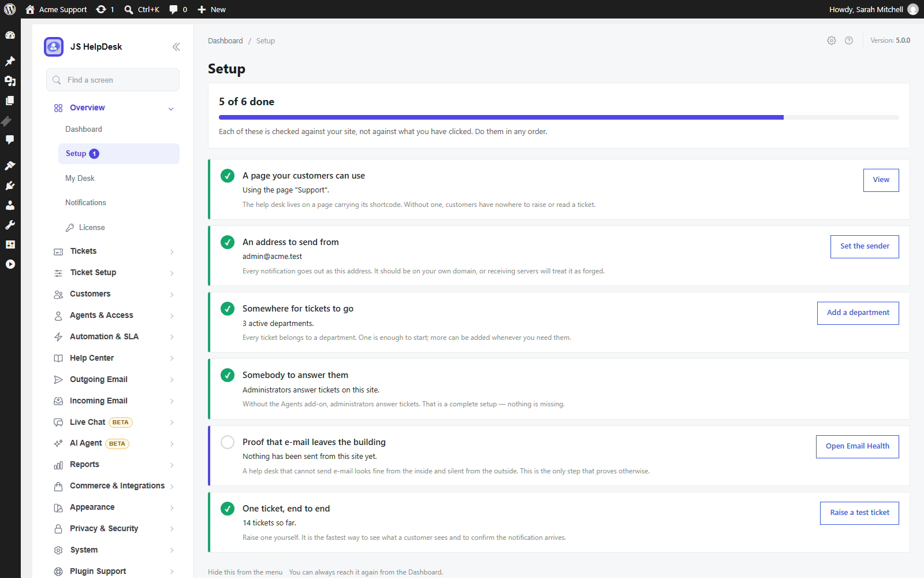Open Media icon in admin sidebar
The width and height of the screenshot is (924, 578).
[x=10, y=81]
